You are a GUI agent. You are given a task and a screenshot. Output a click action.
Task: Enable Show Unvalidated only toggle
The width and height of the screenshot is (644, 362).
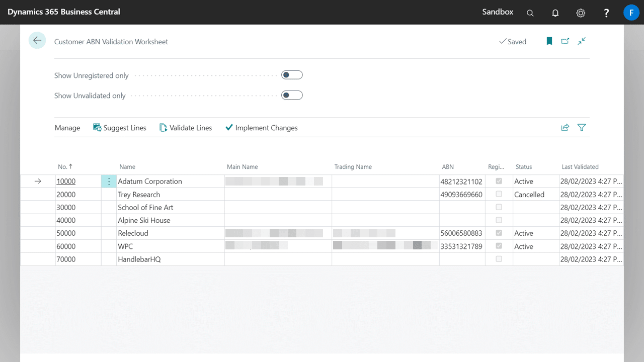pyautogui.click(x=292, y=96)
